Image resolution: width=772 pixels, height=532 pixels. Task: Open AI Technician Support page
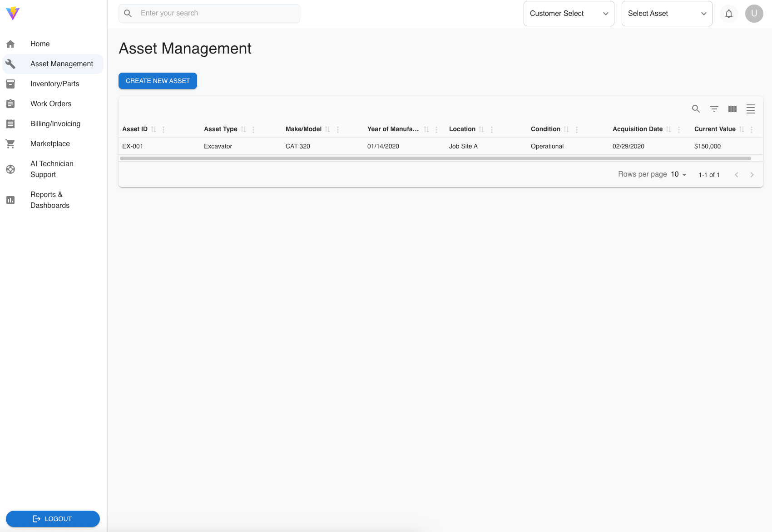53,169
